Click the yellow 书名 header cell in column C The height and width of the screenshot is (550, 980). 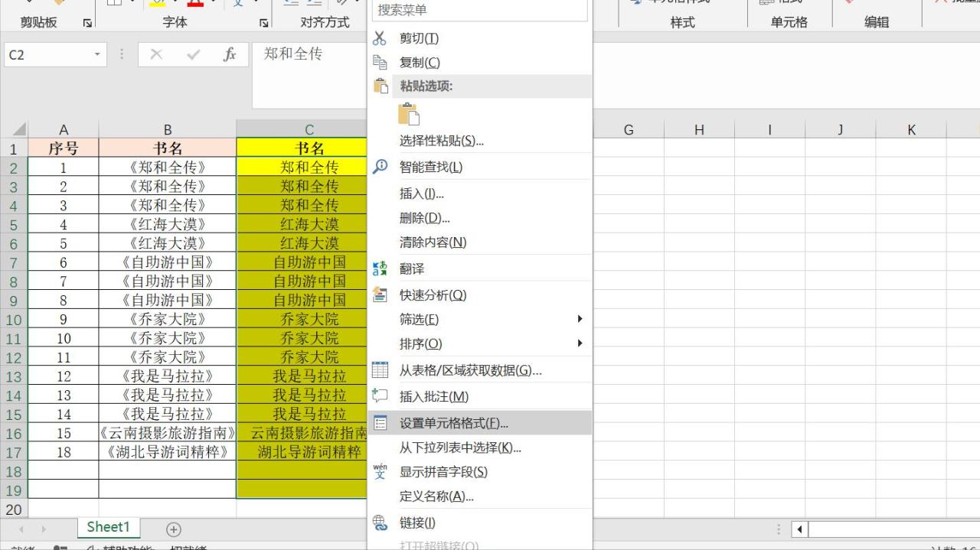(302, 148)
